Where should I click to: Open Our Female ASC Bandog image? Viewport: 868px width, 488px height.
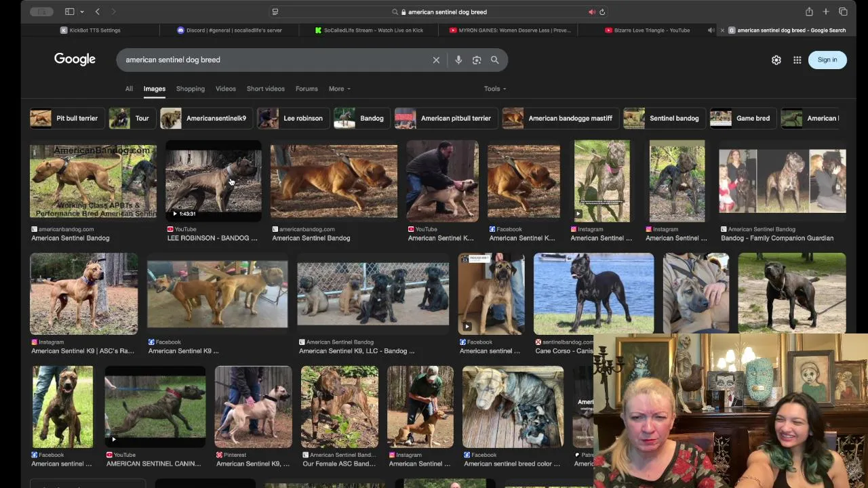tap(340, 407)
